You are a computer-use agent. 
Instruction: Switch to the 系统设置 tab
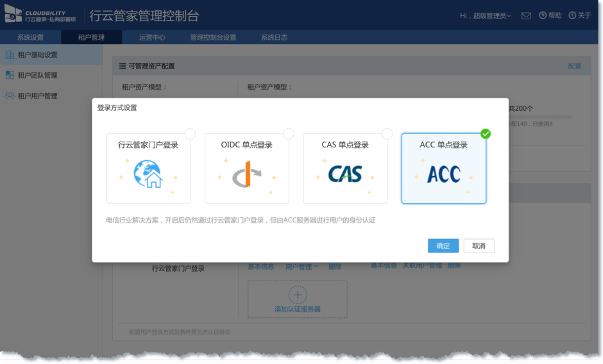click(x=30, y=37)
